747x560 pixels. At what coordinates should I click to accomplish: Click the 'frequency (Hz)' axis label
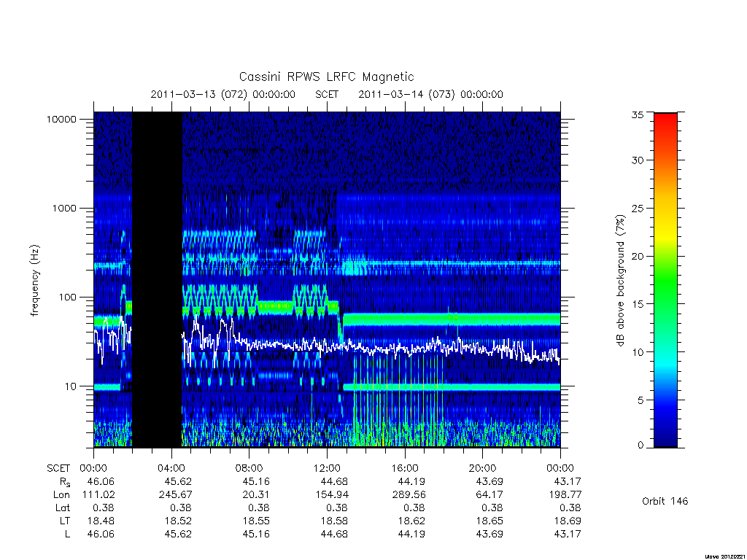coord(35,281)
